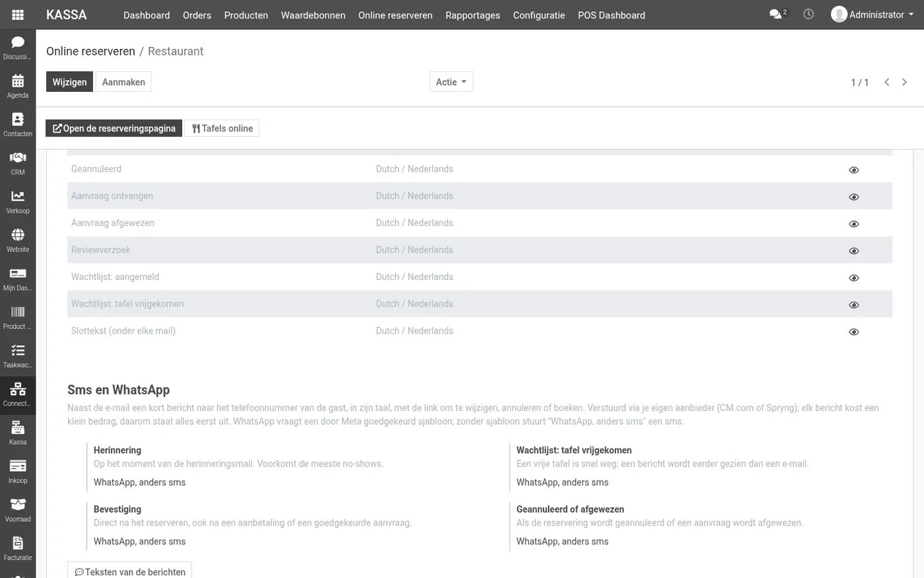This screenshot has width=924, height=578.
Task: Click the Tafels online button
Action: tap(222, 128)
